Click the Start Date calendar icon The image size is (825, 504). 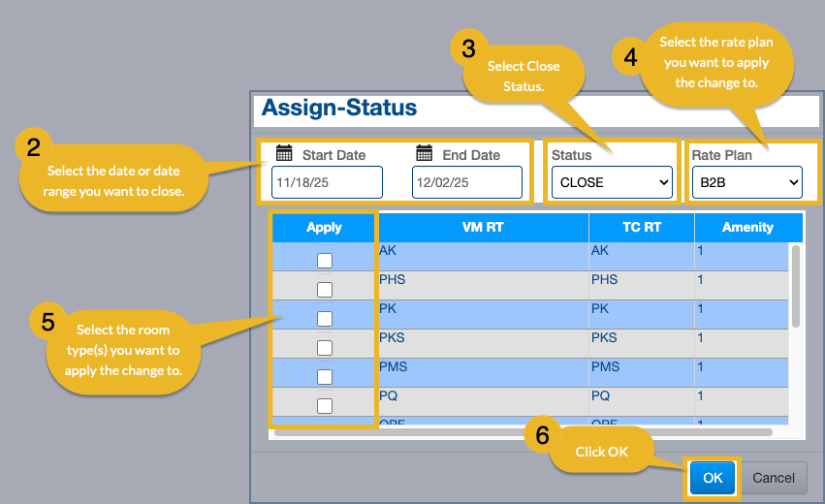coord(284,153)
